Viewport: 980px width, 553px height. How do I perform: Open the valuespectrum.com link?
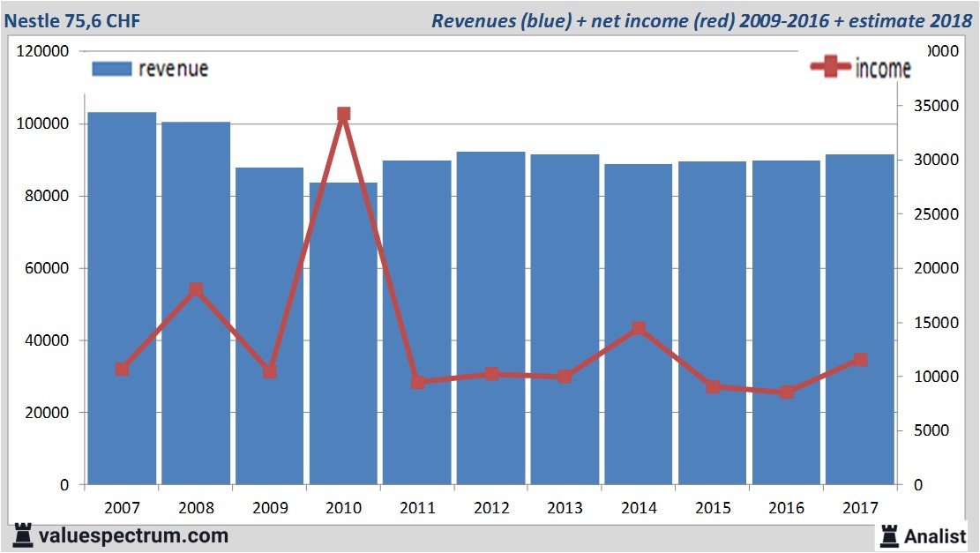click(x=133, y=536)
